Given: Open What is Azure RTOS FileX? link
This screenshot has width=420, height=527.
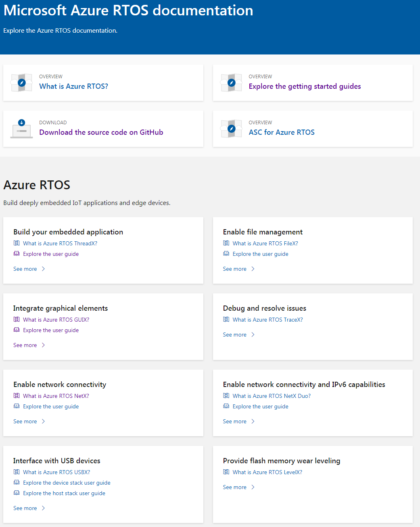Looking at the screenshot, I should tap(265, 243).
